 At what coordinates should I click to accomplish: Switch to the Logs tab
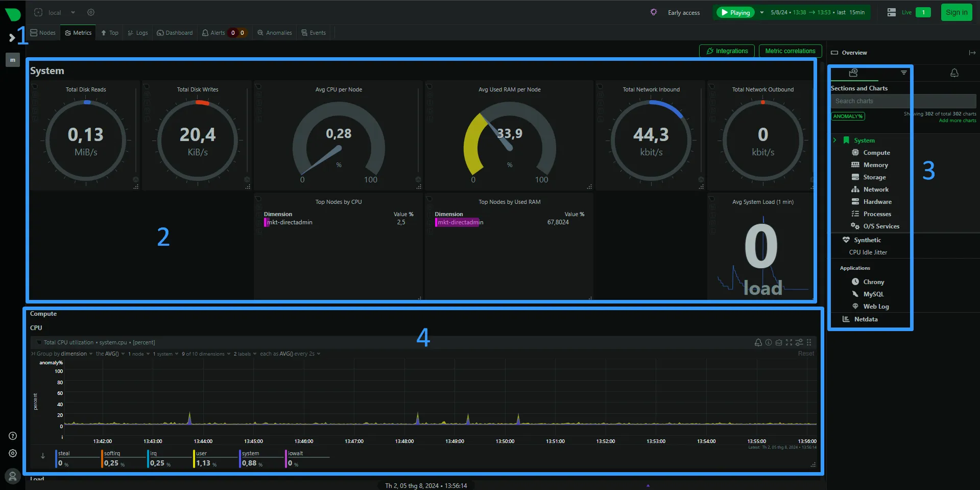138,33
